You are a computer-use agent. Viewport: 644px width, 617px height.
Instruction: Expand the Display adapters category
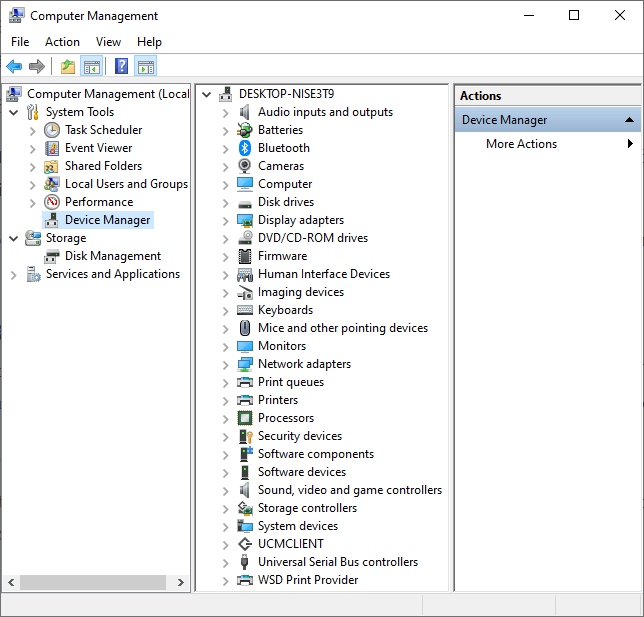coord(225,221)
